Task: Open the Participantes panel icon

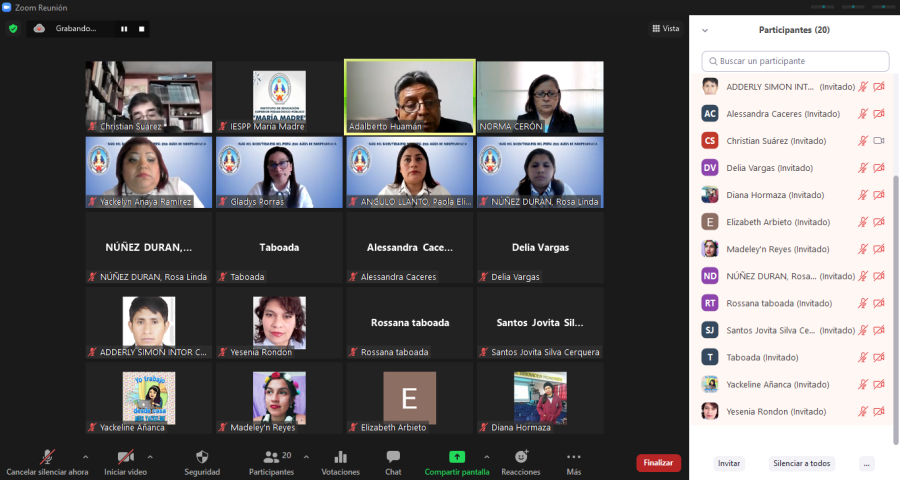Action: click(270, 457)
